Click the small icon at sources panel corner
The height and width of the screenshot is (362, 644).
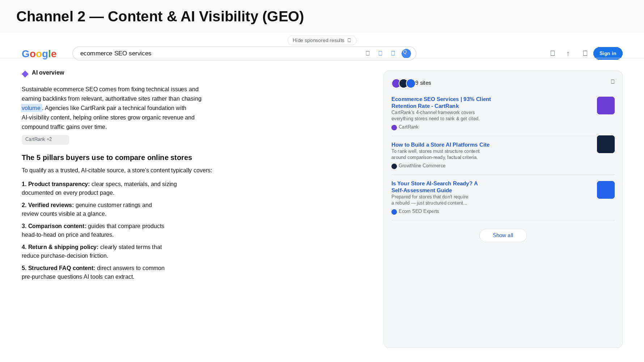point(613,81)
